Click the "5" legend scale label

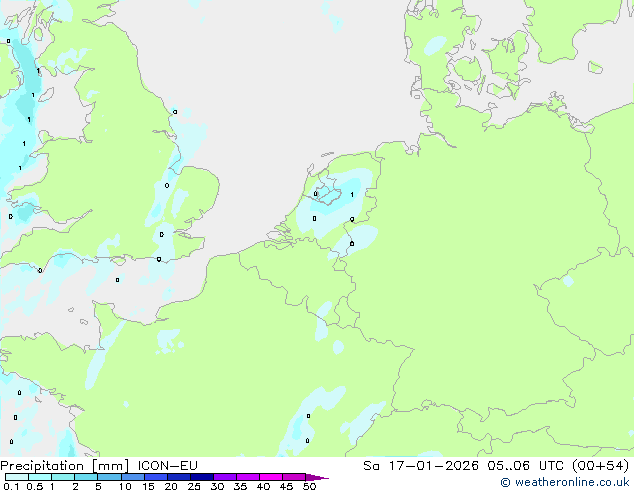point(98,486)
